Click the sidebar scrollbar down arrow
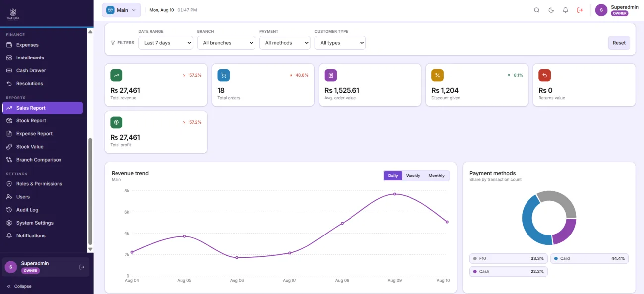This screenshot has height=294, width=644. point(90,249)
